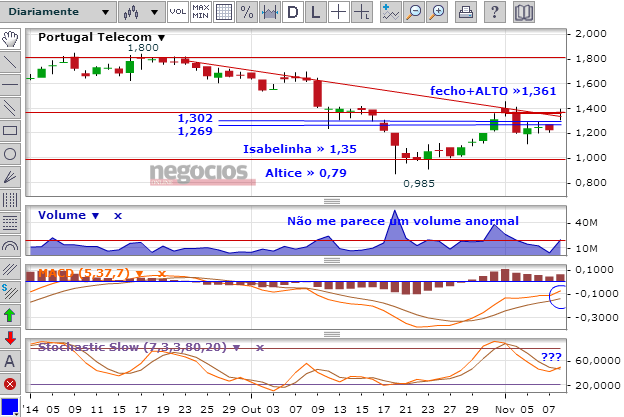624x417 pixels.
Task: Click the 'Out' month label on date axis
Action: [x=252, y=409]
